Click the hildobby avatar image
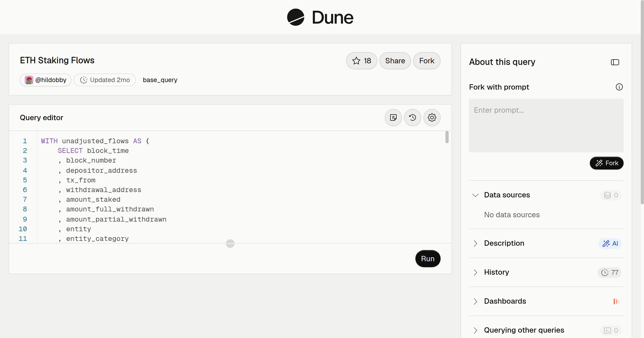The height and width of the screenshot is (338, 644). pyautogui.click(x=29, y=80)
